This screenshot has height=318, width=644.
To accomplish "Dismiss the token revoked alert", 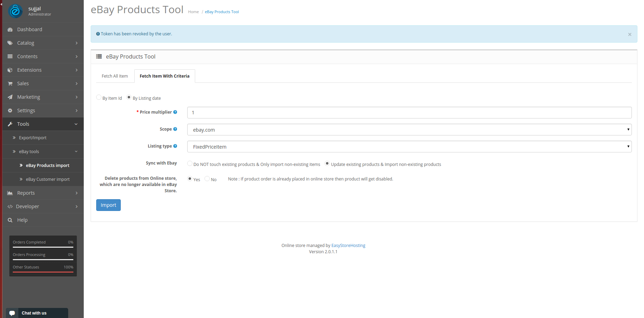I will click(x=629, y=34).
